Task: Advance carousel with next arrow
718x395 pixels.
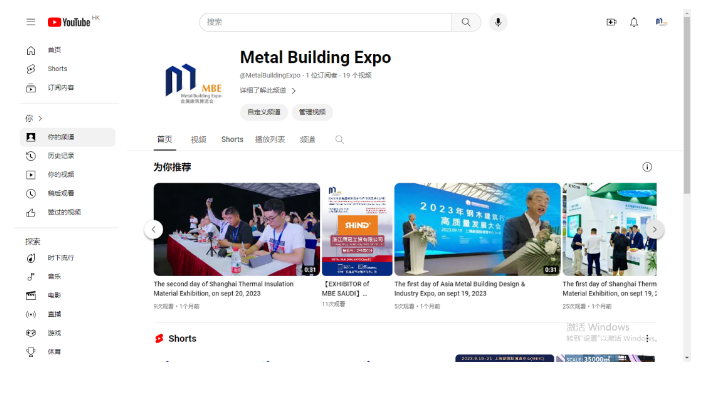Action: (x=654, y=229)
